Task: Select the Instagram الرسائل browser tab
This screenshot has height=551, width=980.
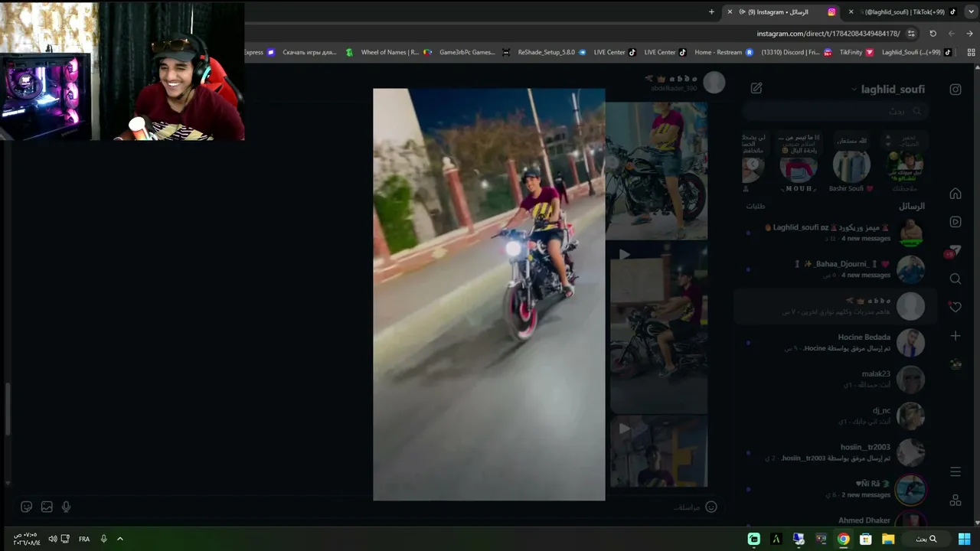Action: point(781,11)
